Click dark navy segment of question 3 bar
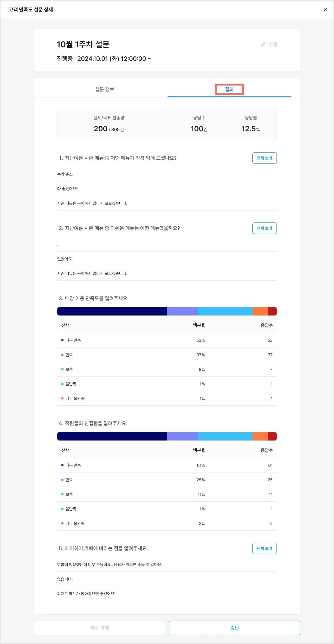This screenshot has width=334, height=644. click(112, 311)
